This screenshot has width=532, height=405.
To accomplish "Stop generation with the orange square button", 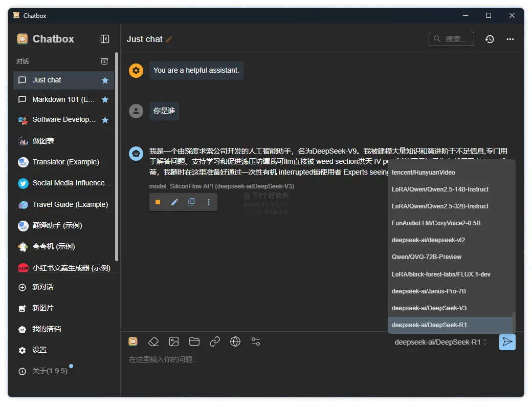I will (x=158, y=202).
